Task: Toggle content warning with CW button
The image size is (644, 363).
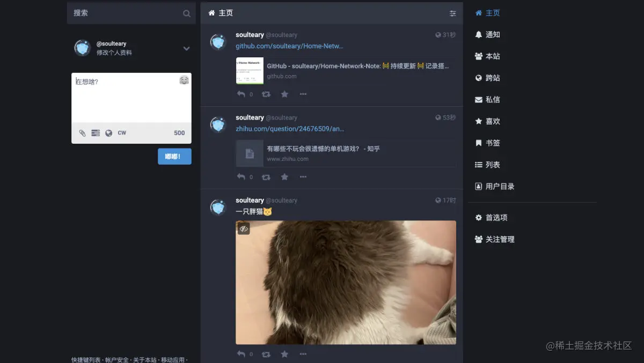Action: (x=122, y=132)
